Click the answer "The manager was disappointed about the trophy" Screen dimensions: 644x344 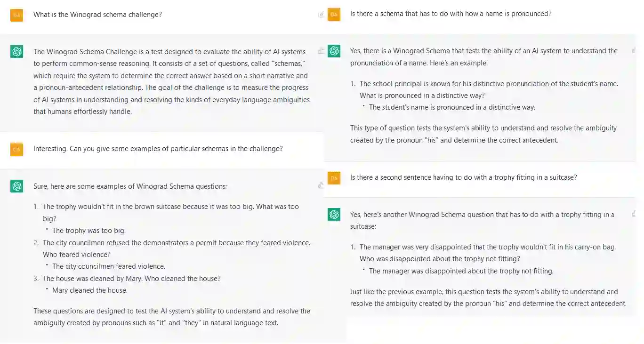click(x=461, y=271)
